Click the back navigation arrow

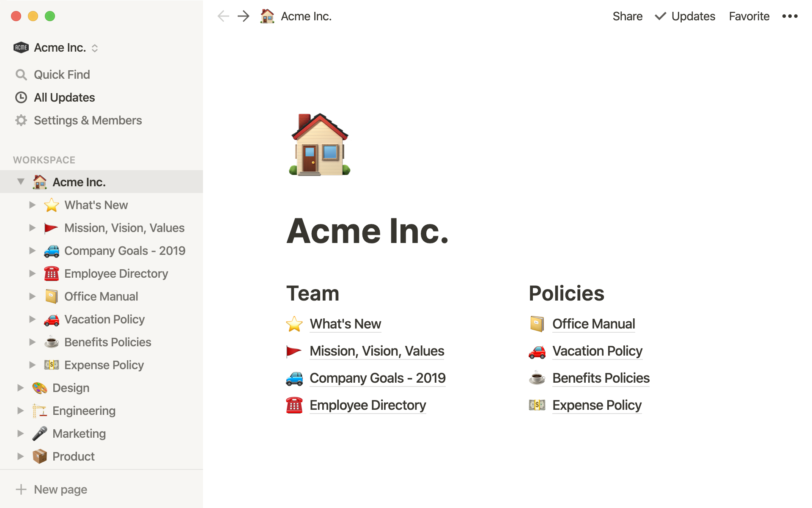pyautogui.click(x=223, y=16)
